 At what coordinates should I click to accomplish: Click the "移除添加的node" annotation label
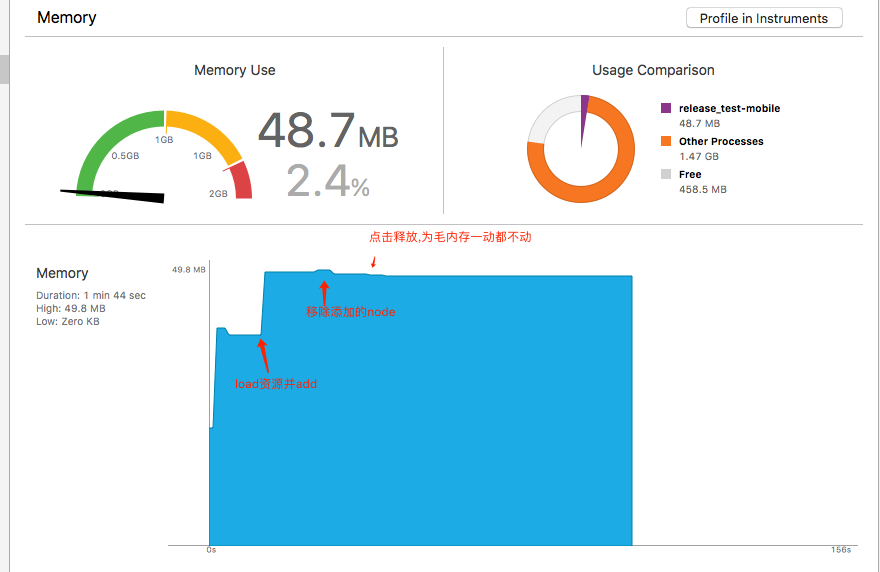[351, 312]
